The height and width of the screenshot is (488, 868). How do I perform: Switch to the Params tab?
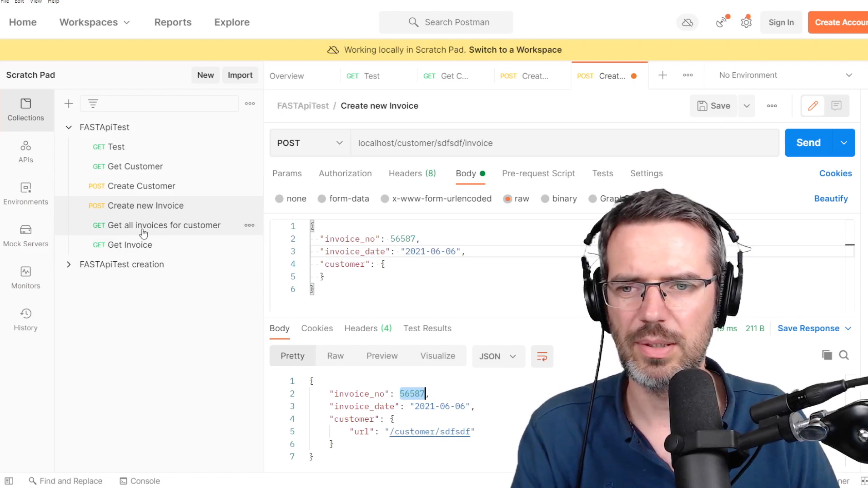287,174
